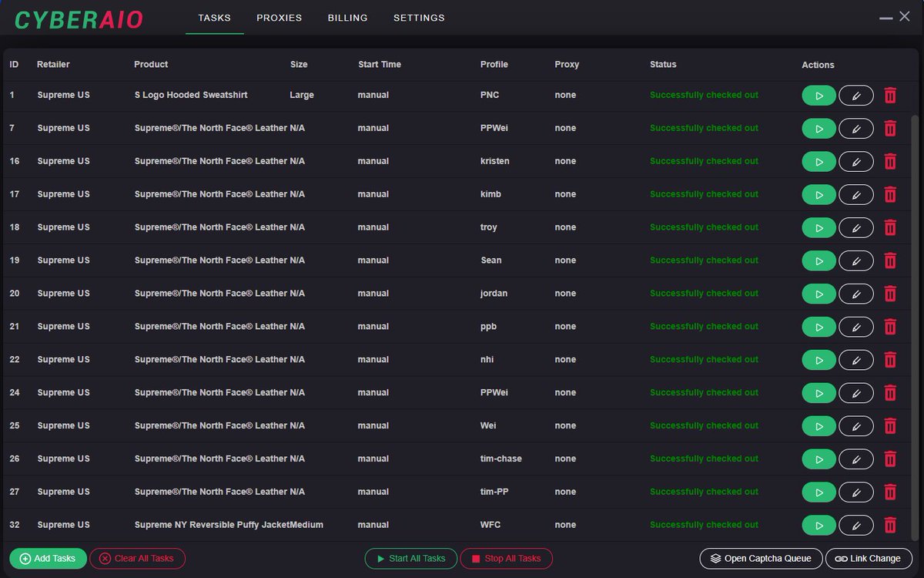The height and width of the screenshot is (578, 924).
Task: Edit task 18 for profile troy
Action: point(855,227)
